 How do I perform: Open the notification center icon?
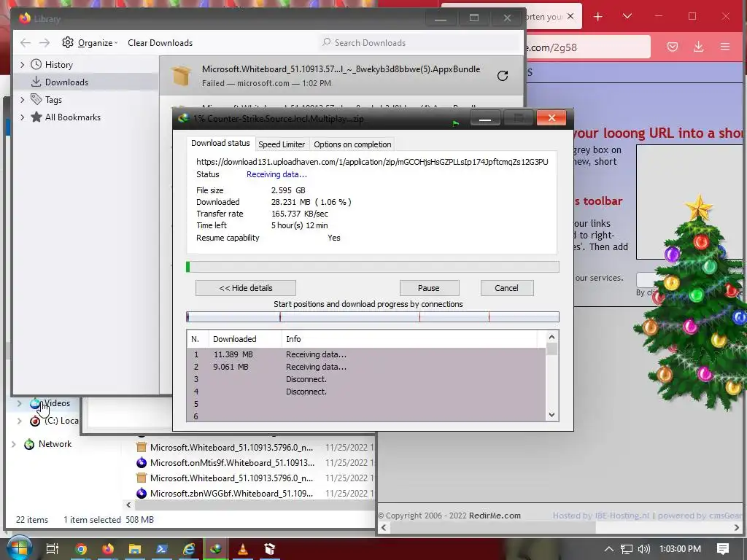[723, 548]
